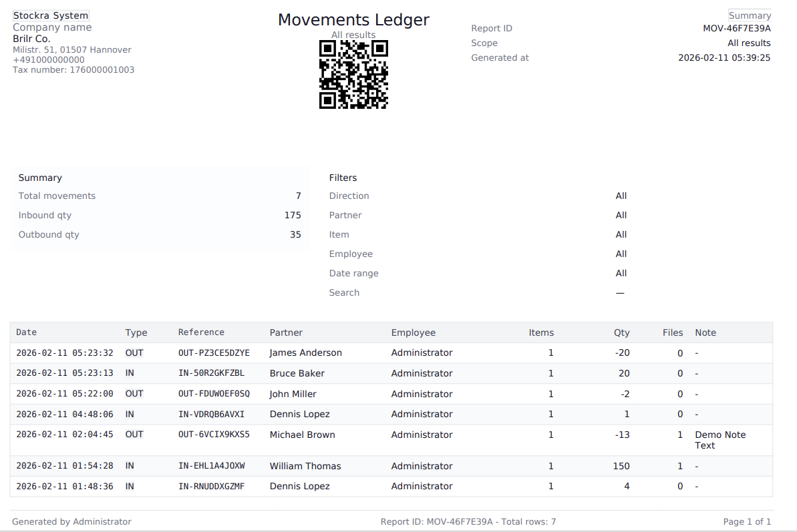This screenshot has height=532, width=797.
Task: Click partner Michael Brown
Action: (x=302, y=435)
